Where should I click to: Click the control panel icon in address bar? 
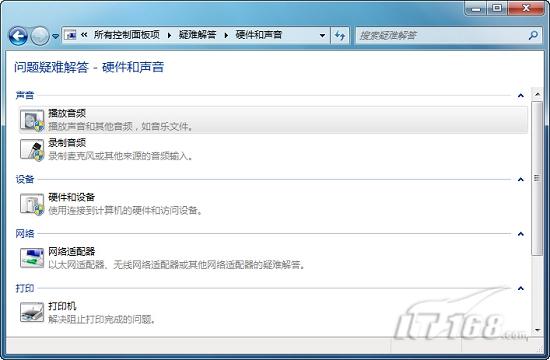(x=71, y=35)
